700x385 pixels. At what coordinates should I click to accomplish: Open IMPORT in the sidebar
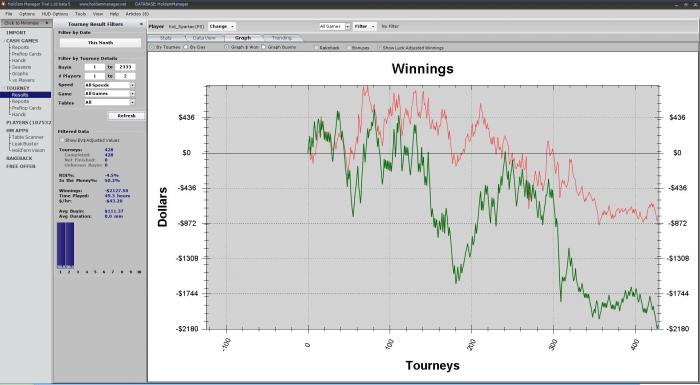pos(16,33)
